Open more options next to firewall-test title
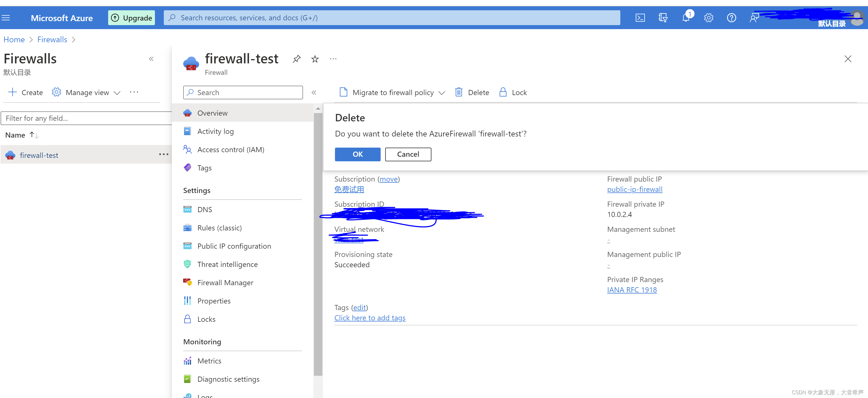868x398 pixels. tap(333, 59)
